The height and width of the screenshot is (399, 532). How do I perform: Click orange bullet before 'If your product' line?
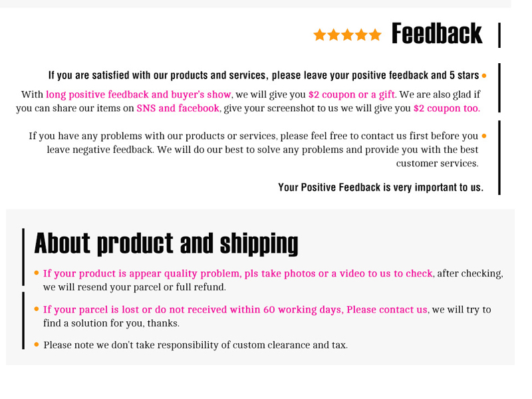[37, 273]
